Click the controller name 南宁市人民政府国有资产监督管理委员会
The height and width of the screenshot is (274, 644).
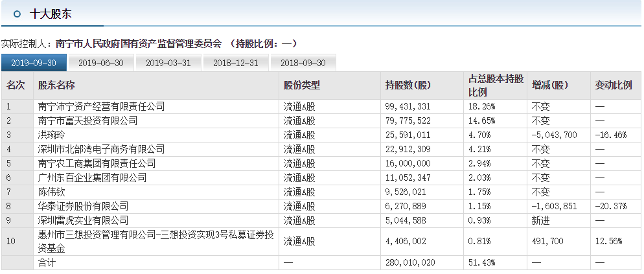point(139,43)
